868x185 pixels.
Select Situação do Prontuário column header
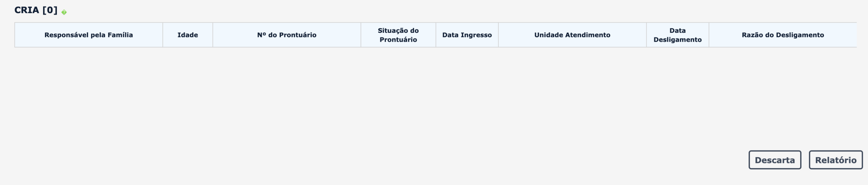tap(398, 35)
